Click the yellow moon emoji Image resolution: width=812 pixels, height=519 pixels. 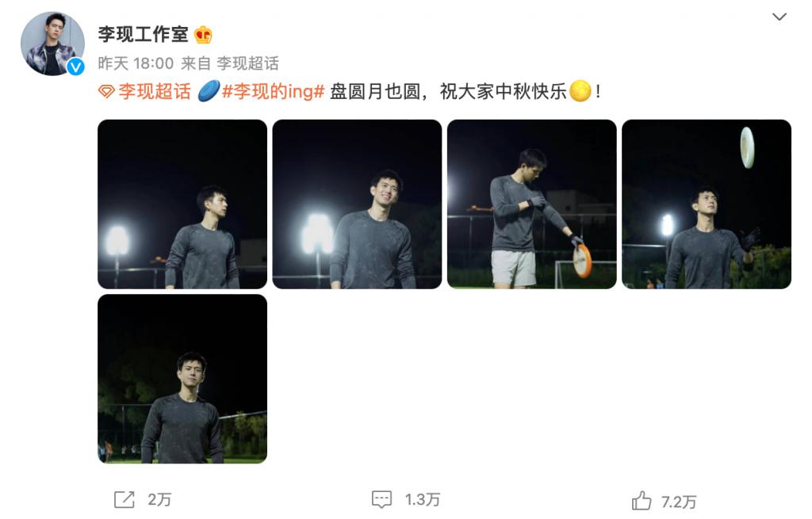point(580,91)
